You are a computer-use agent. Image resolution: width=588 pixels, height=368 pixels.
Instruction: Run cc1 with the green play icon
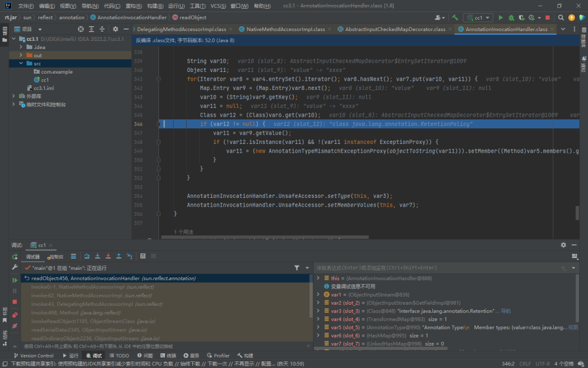click(501, 17)
